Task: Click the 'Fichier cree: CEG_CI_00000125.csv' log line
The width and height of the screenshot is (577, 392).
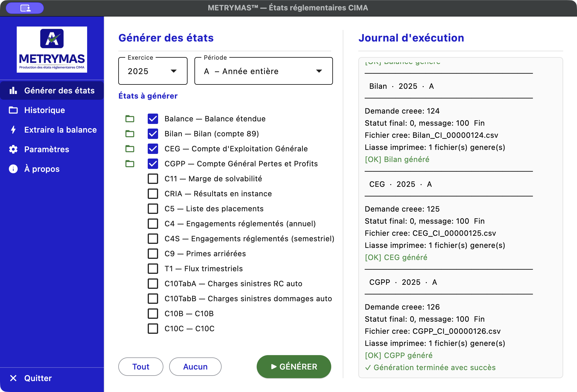Action: pos(430,233)
